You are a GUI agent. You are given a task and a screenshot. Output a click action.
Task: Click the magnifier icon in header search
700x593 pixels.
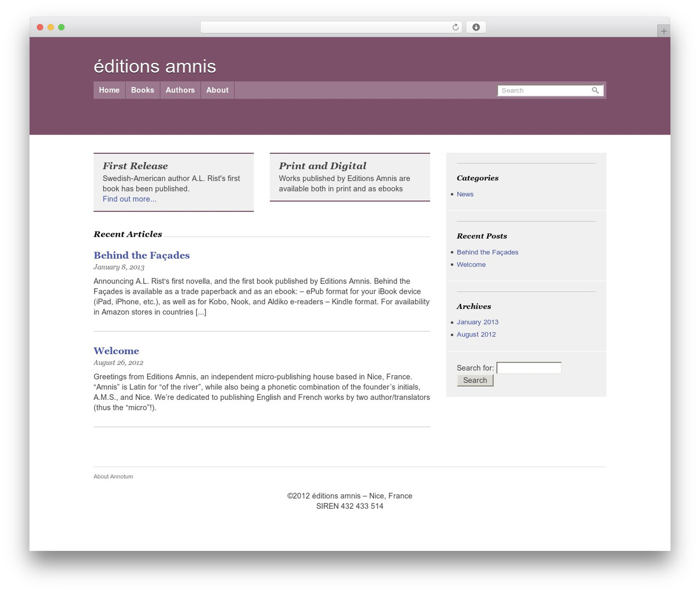click(x=595, y=90)
